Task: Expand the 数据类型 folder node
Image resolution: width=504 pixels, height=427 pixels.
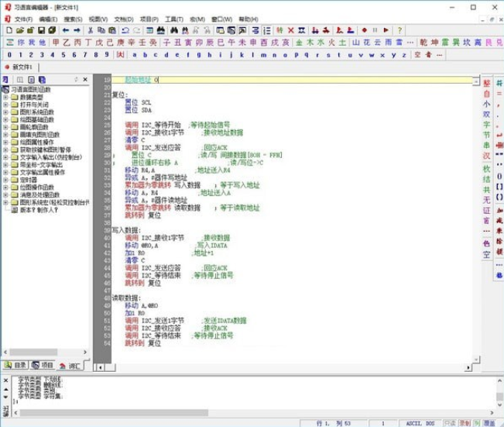Action: tap(5, 97)
